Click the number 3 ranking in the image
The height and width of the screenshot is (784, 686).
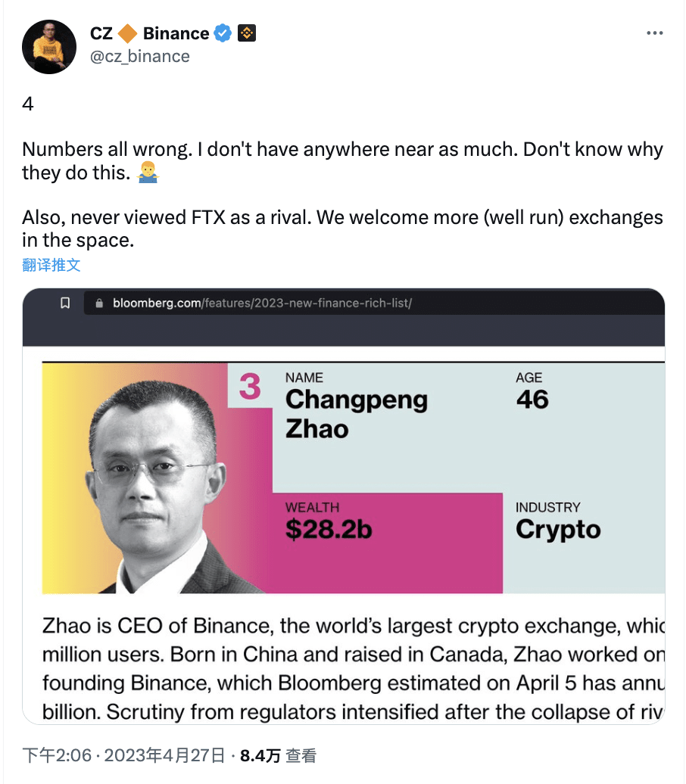tap(250, 387)
